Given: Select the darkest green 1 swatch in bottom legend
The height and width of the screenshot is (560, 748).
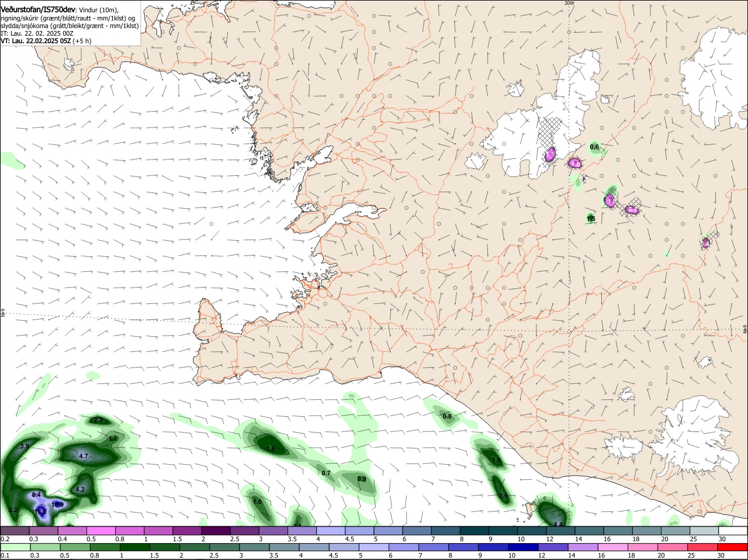Looking at the screenshot, I should 134,547.
